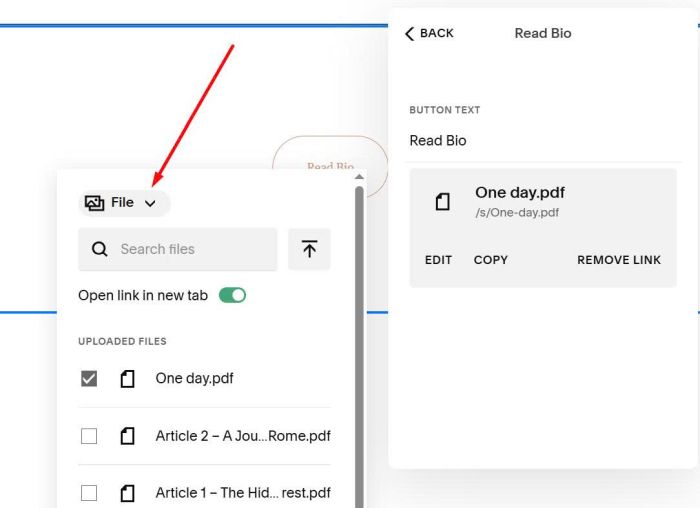Click the file picker vertical scrollbar

coord(359,346)
